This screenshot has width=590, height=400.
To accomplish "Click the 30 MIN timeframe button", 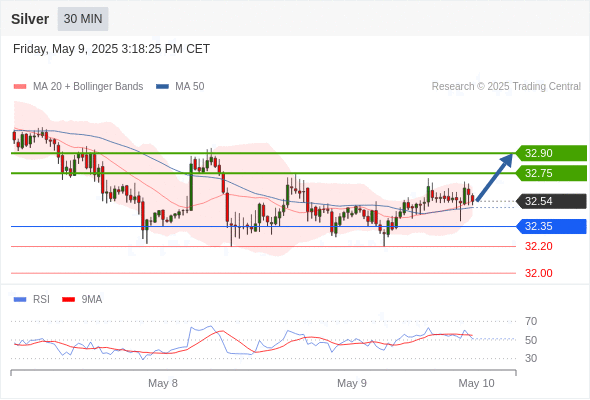I will (83, 19).
